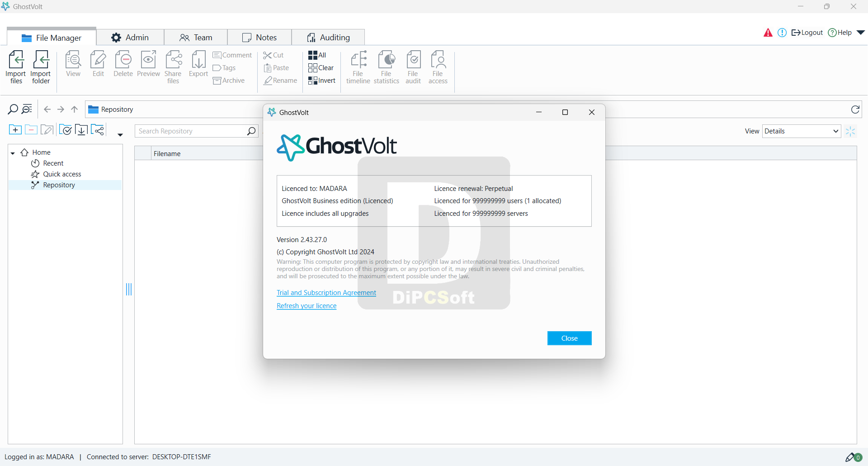Click the rename folder icon

coord(47,130)
